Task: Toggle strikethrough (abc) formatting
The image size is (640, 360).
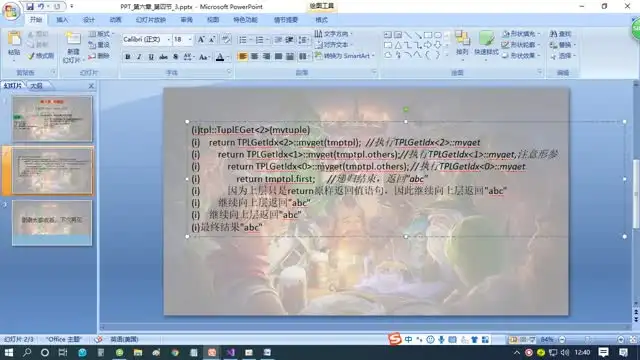Action: point(163,57)
